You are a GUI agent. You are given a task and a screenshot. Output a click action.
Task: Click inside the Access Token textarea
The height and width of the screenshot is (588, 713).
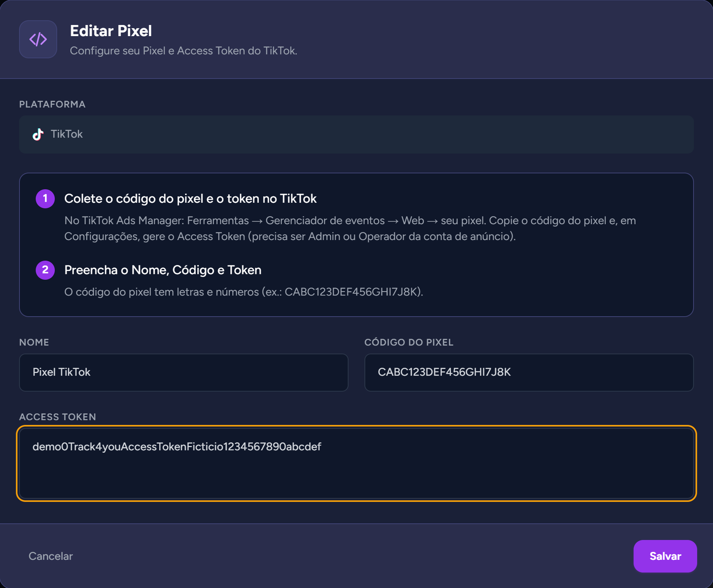pyautogui.click(x=356, y=463)
